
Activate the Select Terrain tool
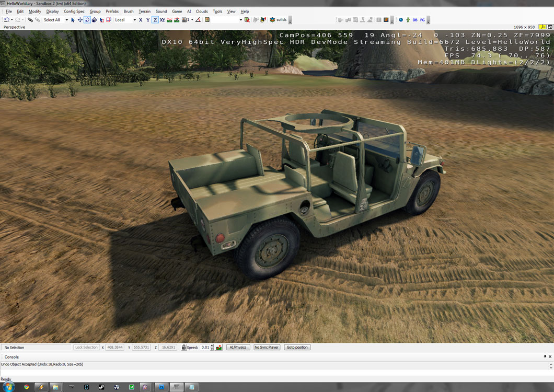(x=102, y=20)
